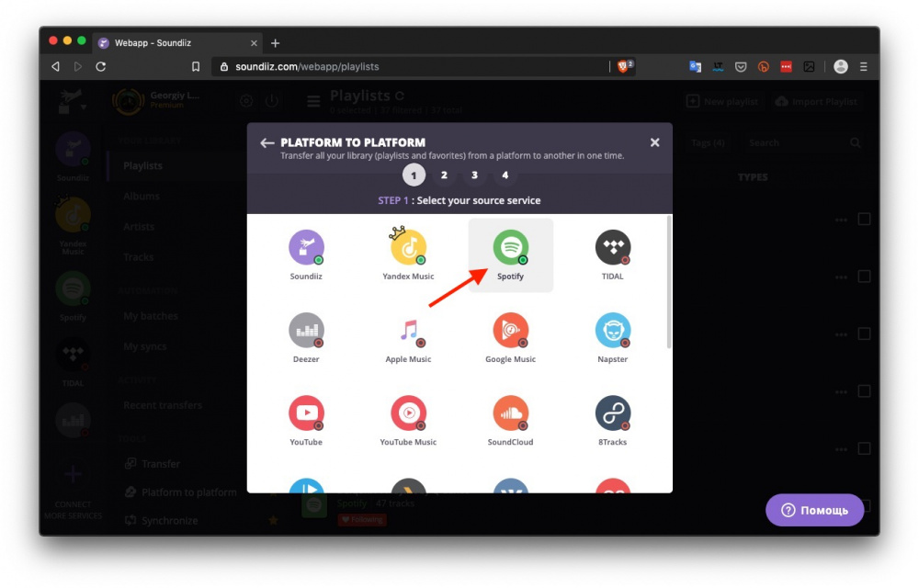Pick Napster as source service

click(612, 338)
